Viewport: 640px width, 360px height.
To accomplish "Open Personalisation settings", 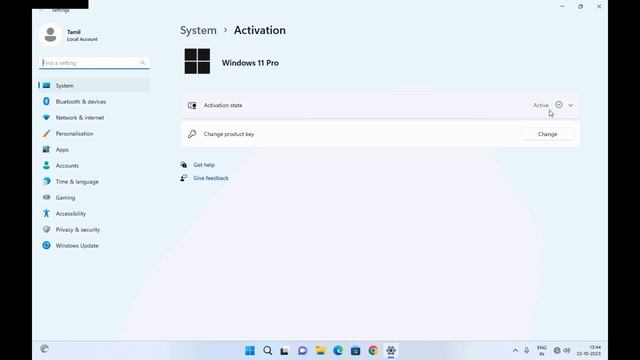I will [x=94, y=133].
